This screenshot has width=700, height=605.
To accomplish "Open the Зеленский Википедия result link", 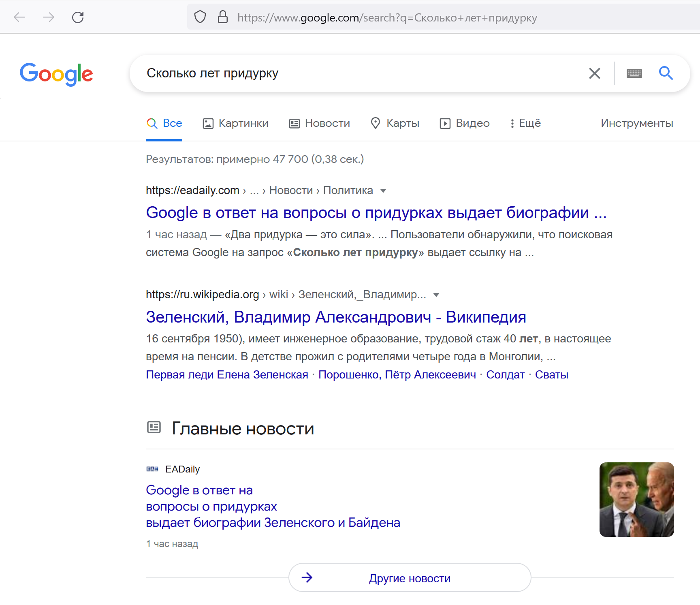I will 336,317.
